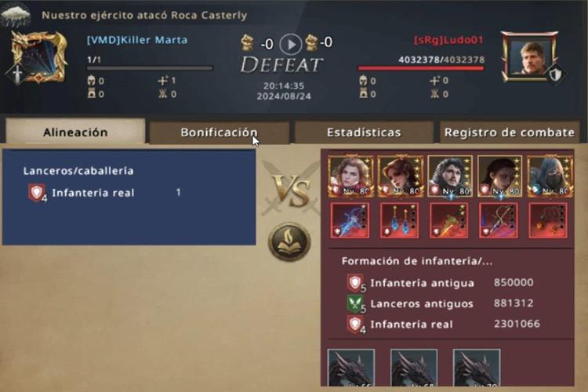This screenshot has height=392, width=588.
Task: Open Ludo01's defender portrait
Action: coord(530,57)
